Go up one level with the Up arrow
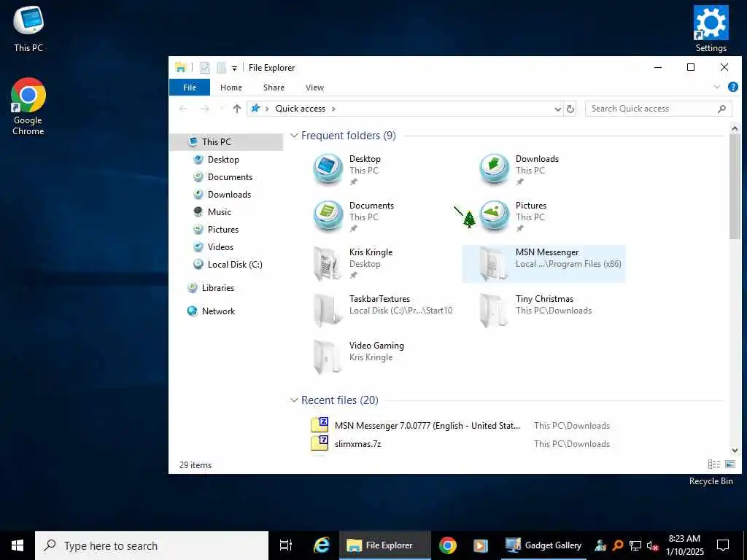 [237, 109]
